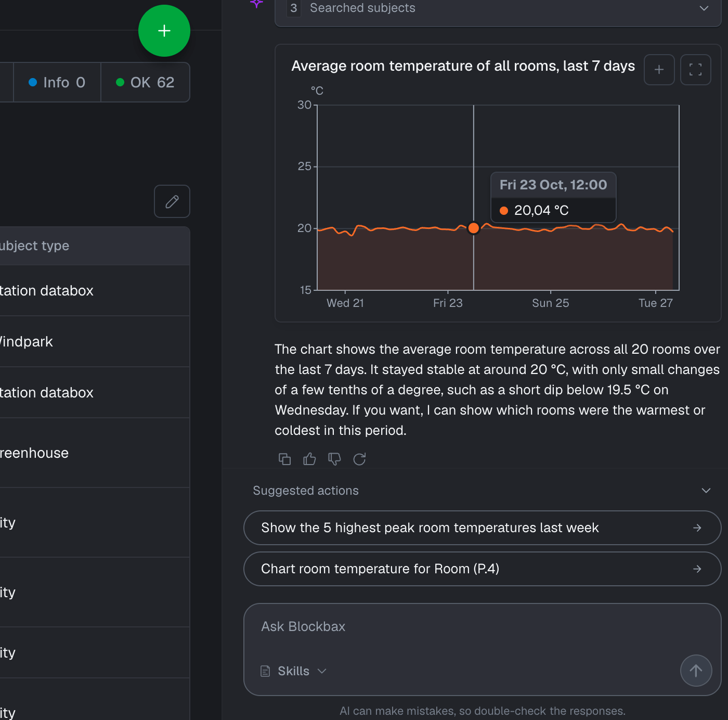Filter by Info status
This screenshot has height=720, width=728.
point(57,82)
